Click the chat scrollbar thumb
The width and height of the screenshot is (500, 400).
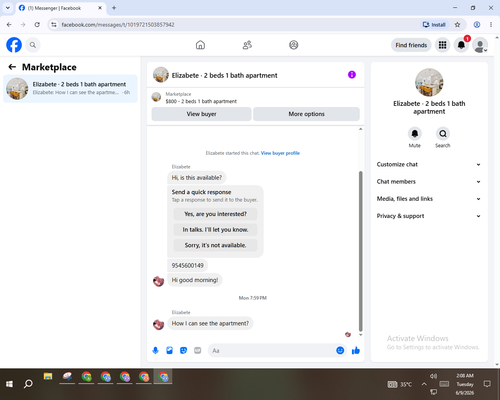pyautogui.click(x=360, y=251)
